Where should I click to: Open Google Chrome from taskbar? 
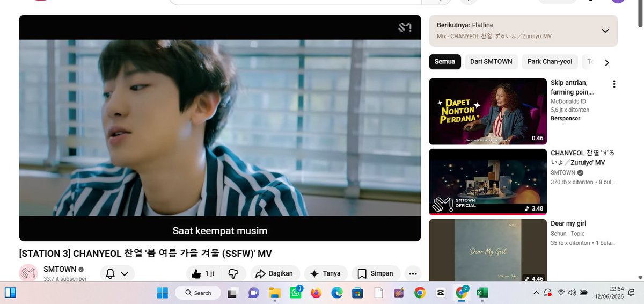pyautogui.click(x=420, y=293)
